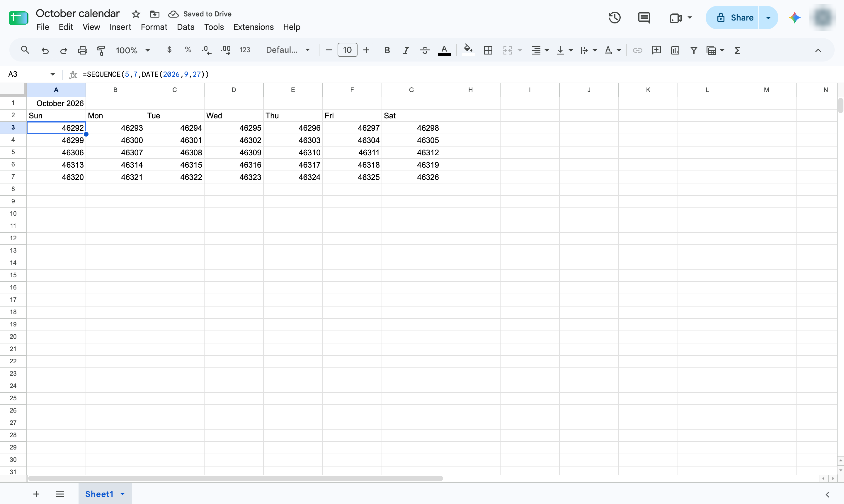Show the all sheets list

click(x=60, y=494)
